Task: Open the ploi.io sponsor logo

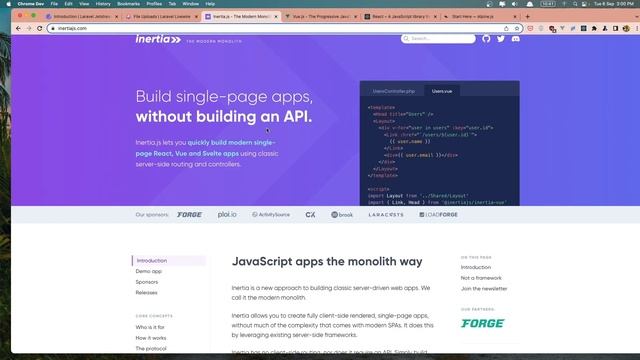Action: (x=227, y=215)
